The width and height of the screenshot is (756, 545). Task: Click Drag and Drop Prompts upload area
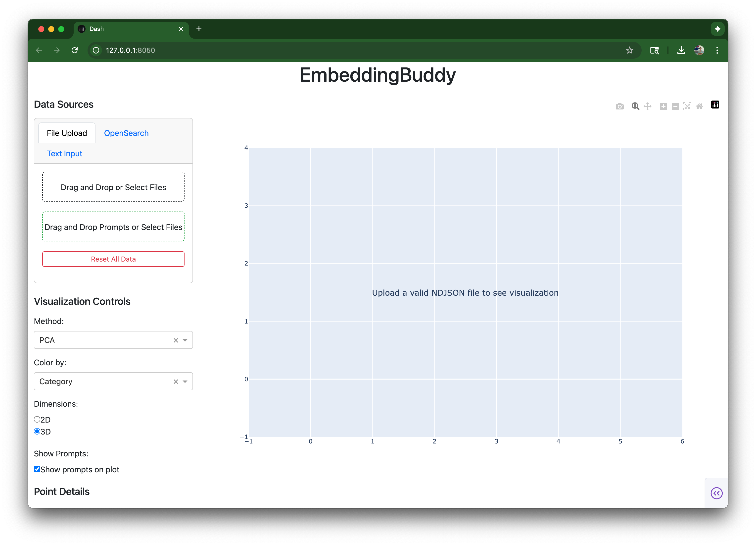(x=113, y=227)
